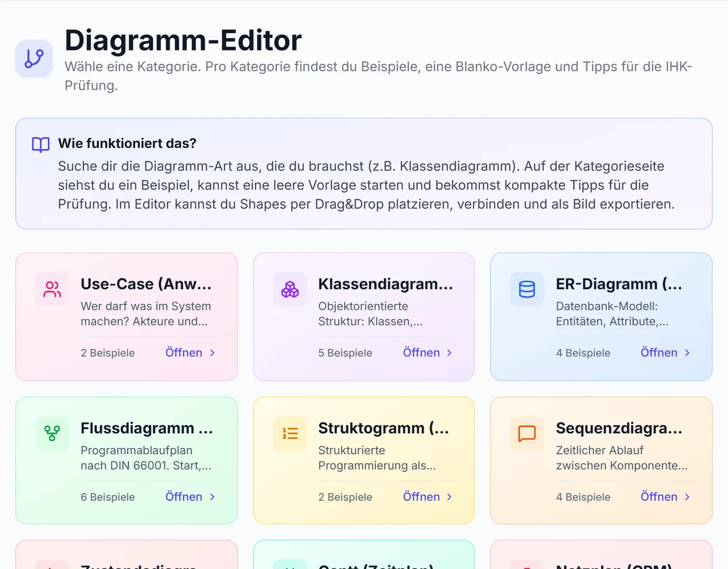Click the 'Diagramm-Editor' page heading
The image size is (728, 569).
183,40
